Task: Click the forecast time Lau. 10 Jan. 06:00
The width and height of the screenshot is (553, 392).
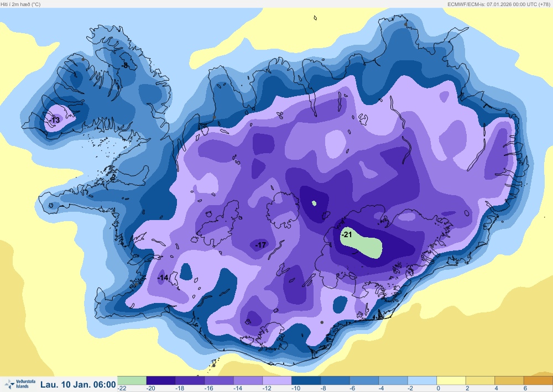Action: pos(78,384)
